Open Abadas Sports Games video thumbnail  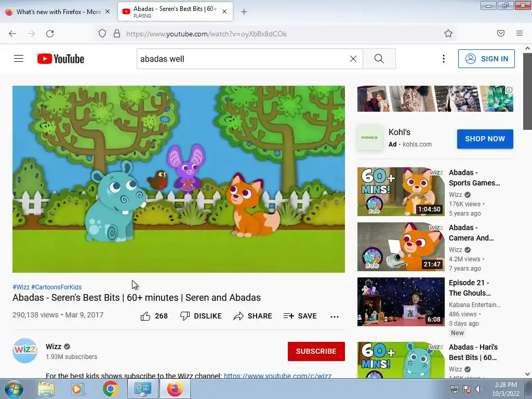[x=401, y=192]
